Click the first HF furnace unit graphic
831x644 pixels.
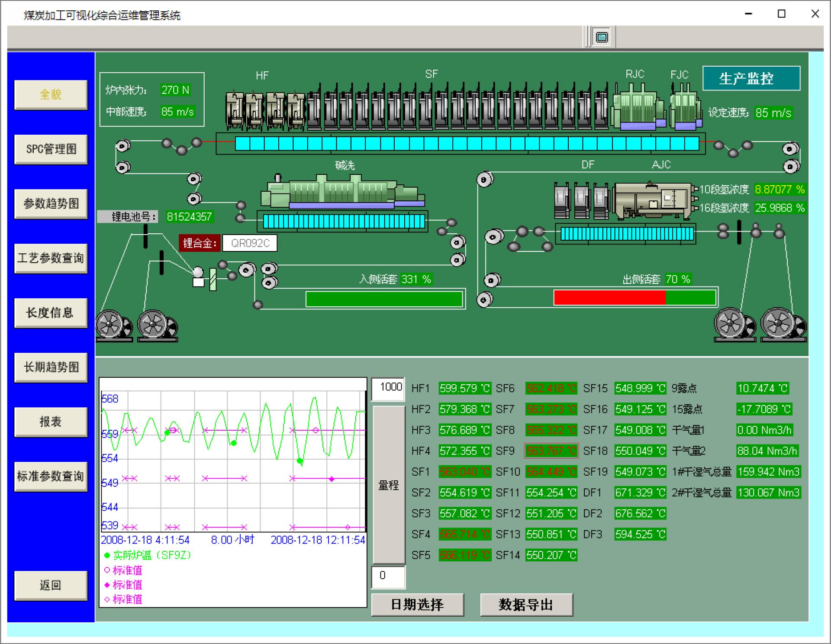(x=235, y=110)
